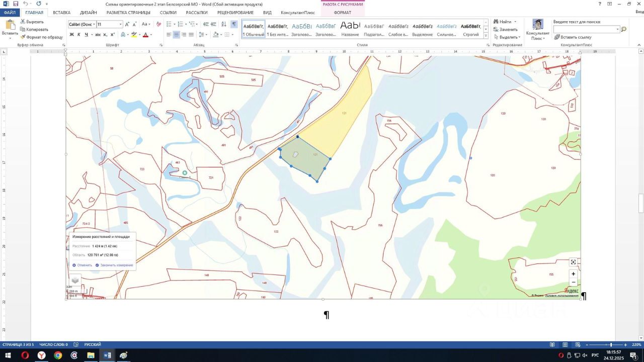Expand the Styles gallery more arrow
This screenshot has width=644, height=362.
(486, 36)
